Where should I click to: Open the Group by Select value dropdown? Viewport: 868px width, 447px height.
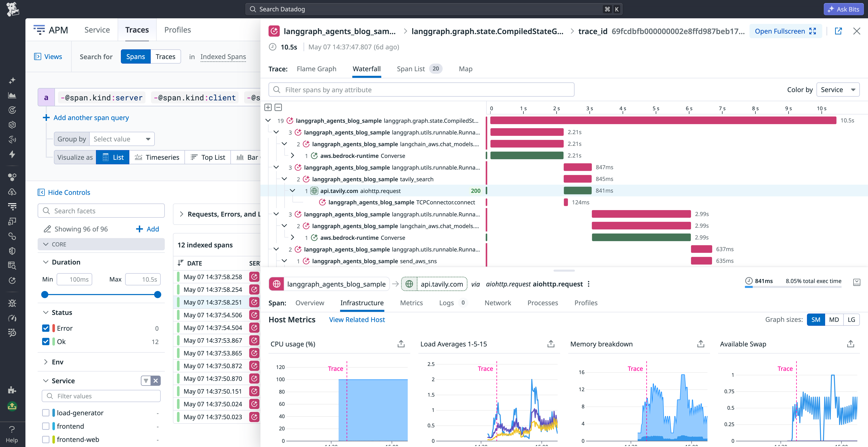coord(122,139)
